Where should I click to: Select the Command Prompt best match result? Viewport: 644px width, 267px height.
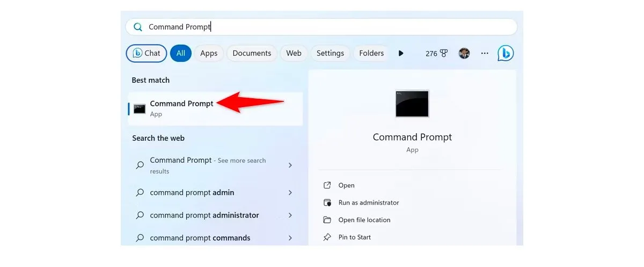[x=181, y=109]
